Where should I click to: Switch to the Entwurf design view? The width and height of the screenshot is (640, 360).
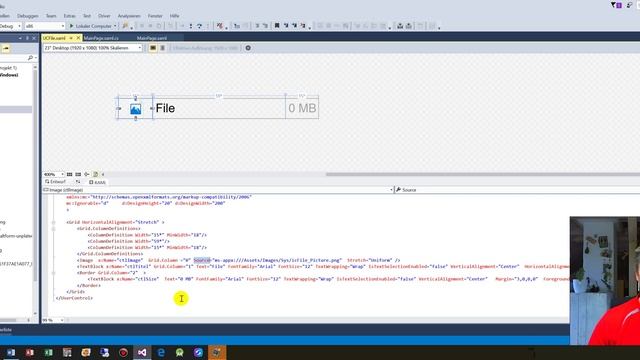tap(56, 182)
